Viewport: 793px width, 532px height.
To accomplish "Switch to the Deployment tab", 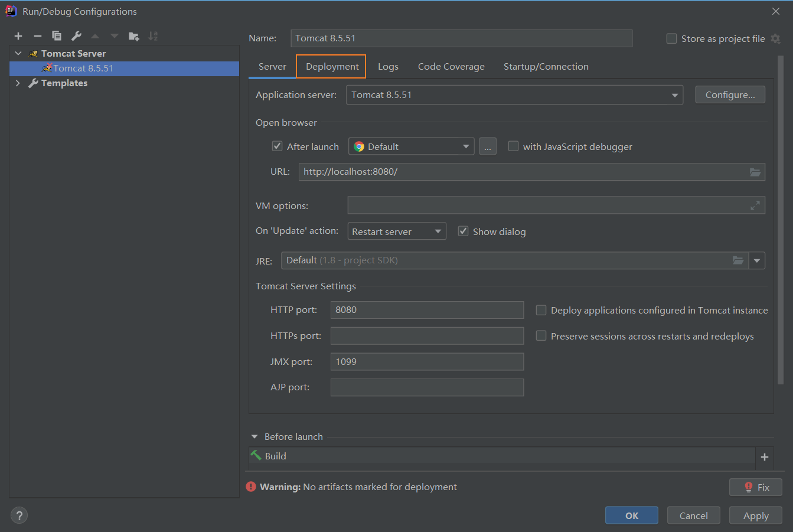I will pyautogui.click(x=331, y=67).
